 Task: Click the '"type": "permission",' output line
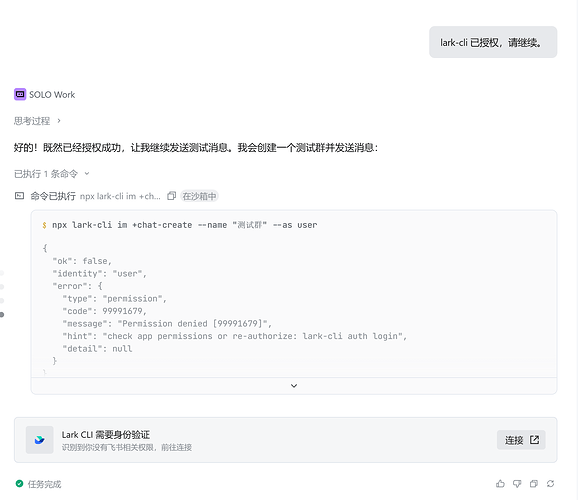tap(114, 299)
